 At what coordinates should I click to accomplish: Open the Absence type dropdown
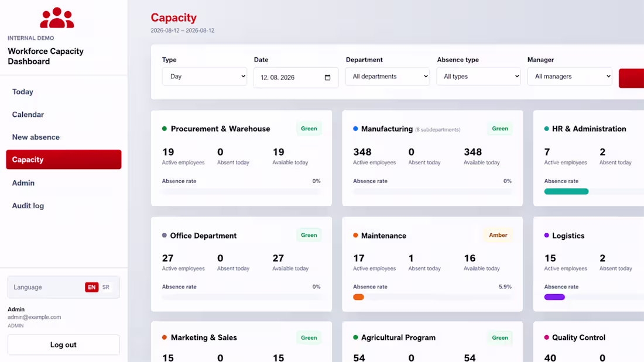coord(478,77)
